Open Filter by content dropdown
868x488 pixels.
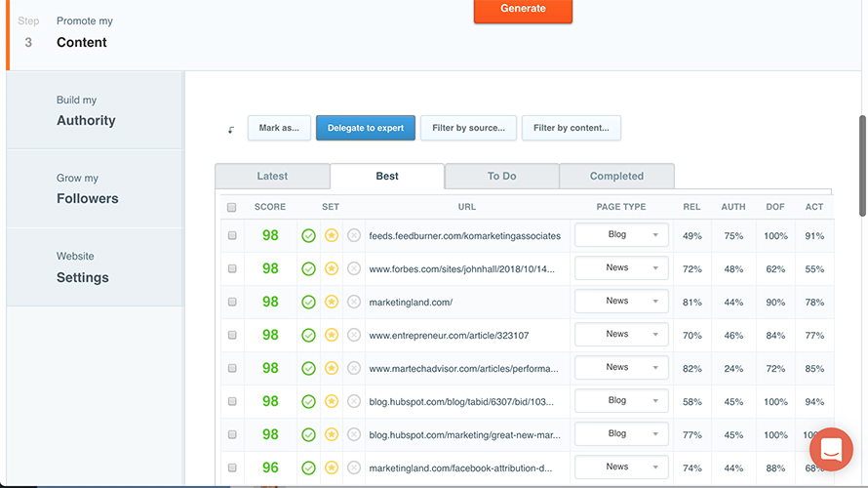point(571,128)
